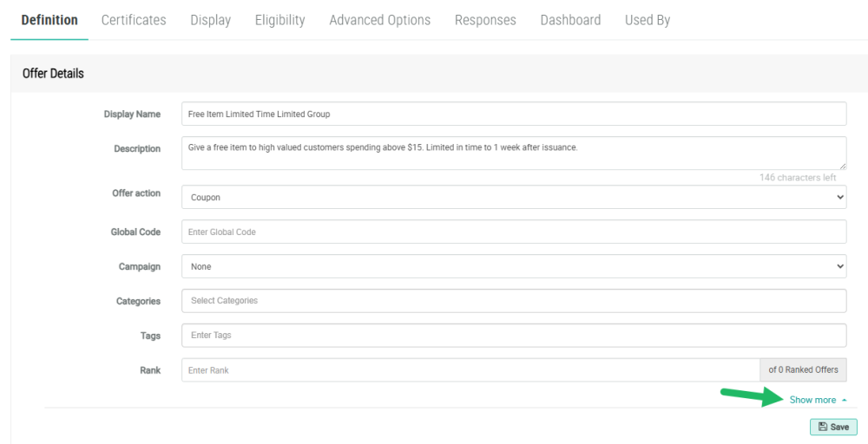Open the Eligibility tab
Screen dimensions: 868x444
(279, 20)
